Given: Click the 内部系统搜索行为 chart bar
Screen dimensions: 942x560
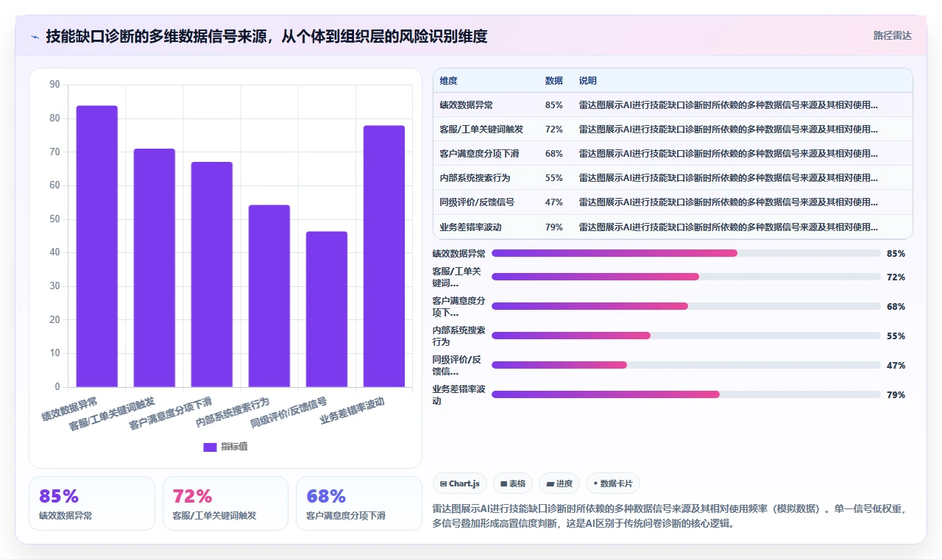Looking at the screenshot, I should [269, 296].
